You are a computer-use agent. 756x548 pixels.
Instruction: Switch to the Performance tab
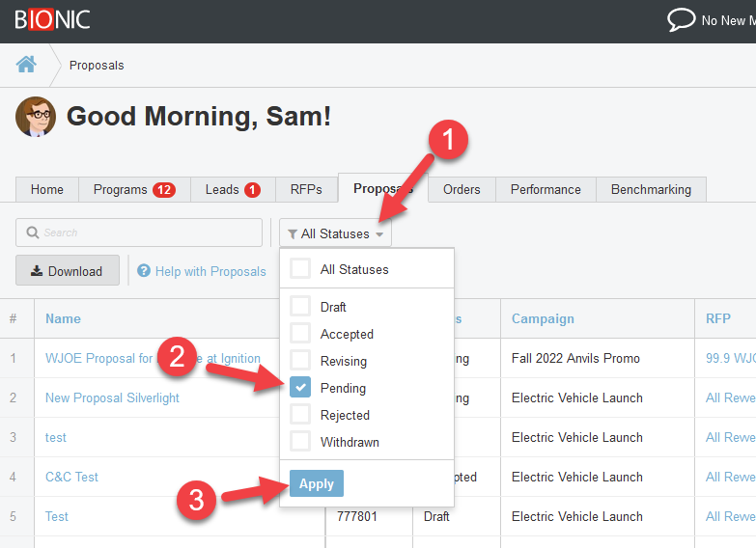546,189
